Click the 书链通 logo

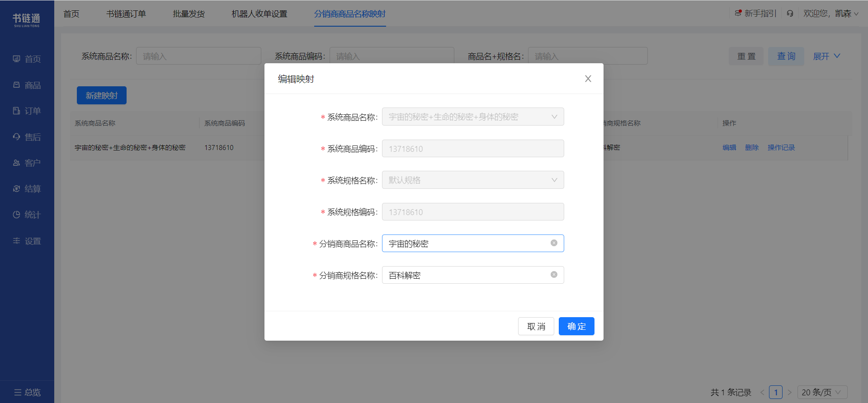click(27, 20)
